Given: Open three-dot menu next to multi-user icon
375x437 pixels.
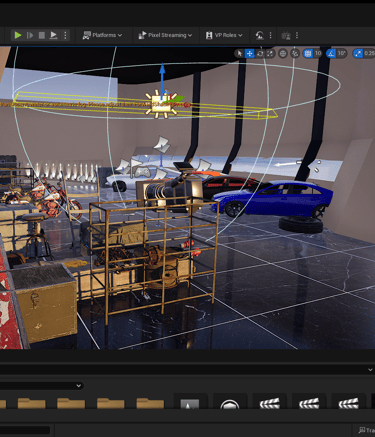Looking at the screenshot, I should pos(270,35).
